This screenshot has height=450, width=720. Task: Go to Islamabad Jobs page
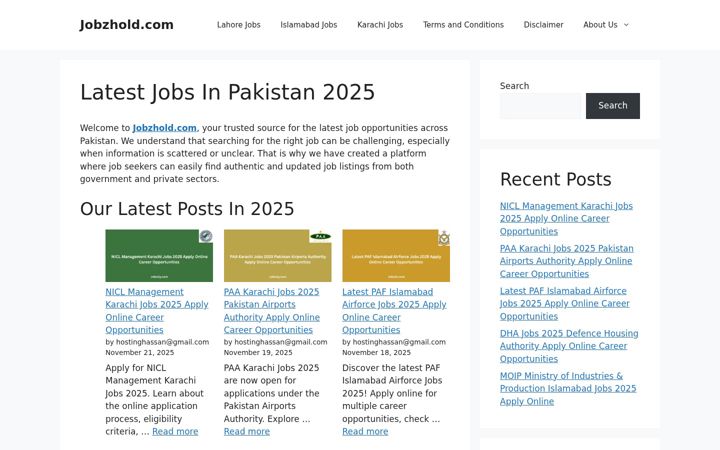309,25
